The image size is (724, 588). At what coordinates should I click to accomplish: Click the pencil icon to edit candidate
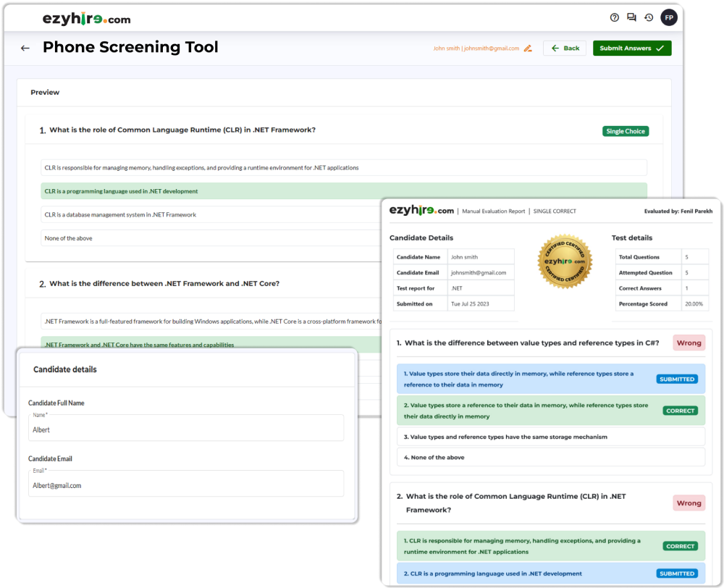pos(528,48)
